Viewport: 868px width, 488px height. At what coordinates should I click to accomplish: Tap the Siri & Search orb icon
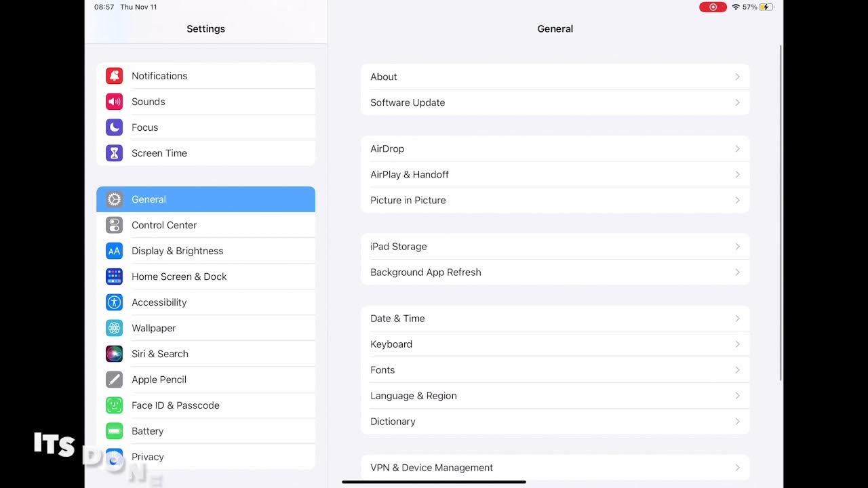[x=114, y=354]
